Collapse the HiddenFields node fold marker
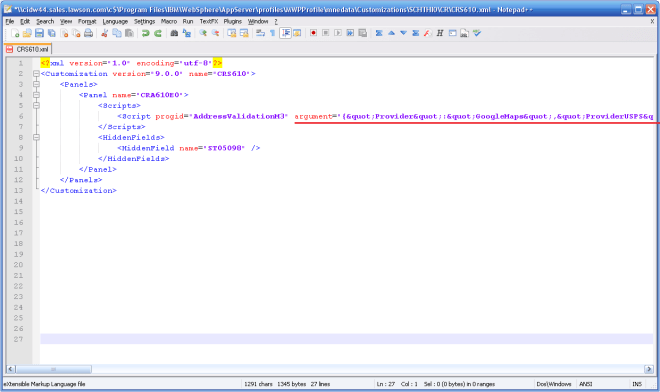This screenshot has height=392, width=660. 36,137
